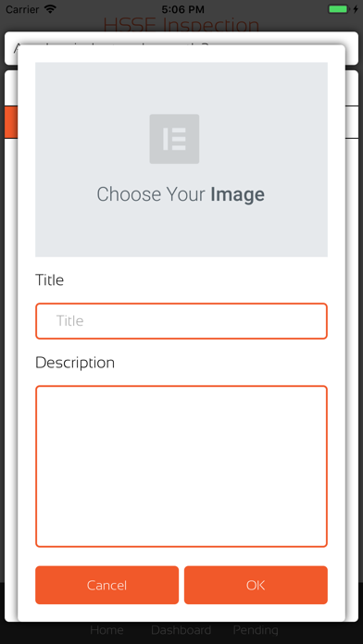The image size is (363, 644).
Task: Focus the Title input field
Action: (181, 321)
